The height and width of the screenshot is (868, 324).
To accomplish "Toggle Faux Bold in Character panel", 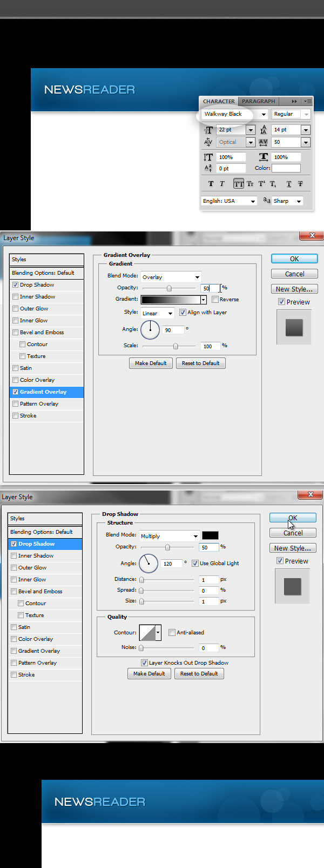I will pos(211,184).
